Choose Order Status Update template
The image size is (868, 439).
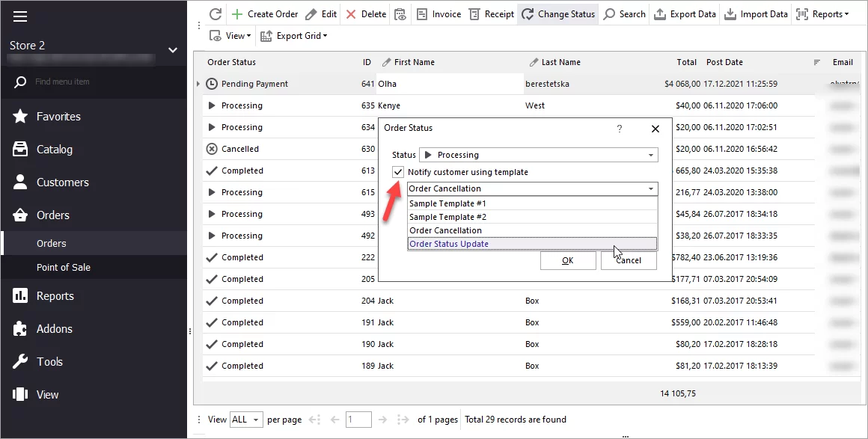tap(449, 244)
